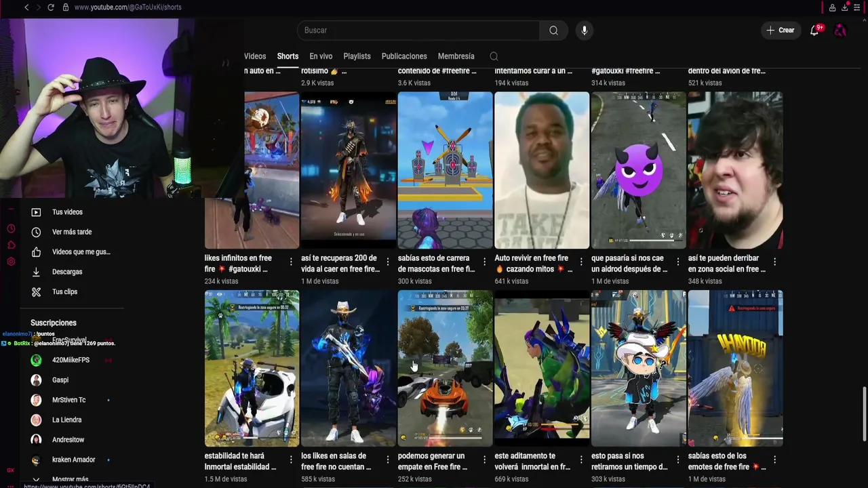Open Andresitow subscription channel
The height and width of the screenshot is (488, 868).
coord(68,440)
